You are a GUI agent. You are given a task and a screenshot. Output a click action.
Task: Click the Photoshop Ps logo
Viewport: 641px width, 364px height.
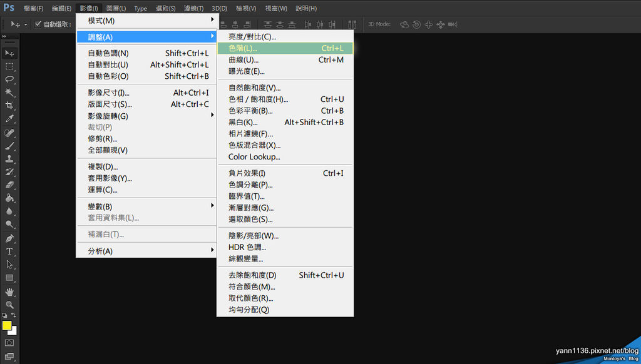tap(9, 8)
